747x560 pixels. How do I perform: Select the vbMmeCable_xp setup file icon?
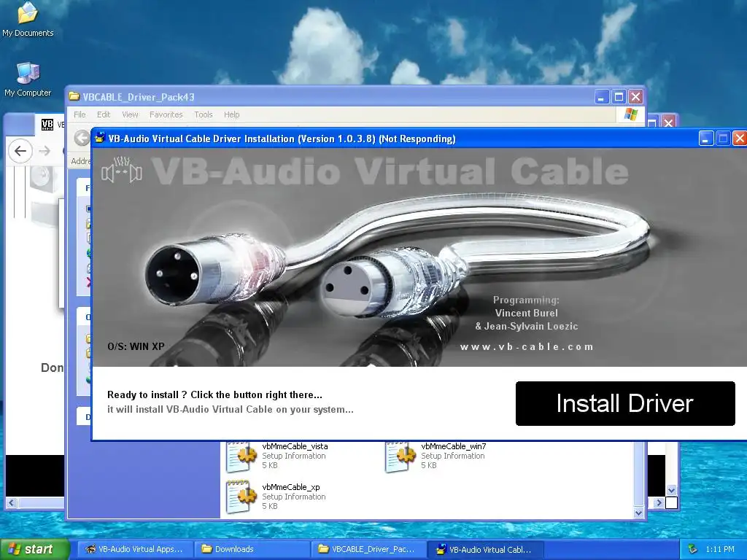241,497
